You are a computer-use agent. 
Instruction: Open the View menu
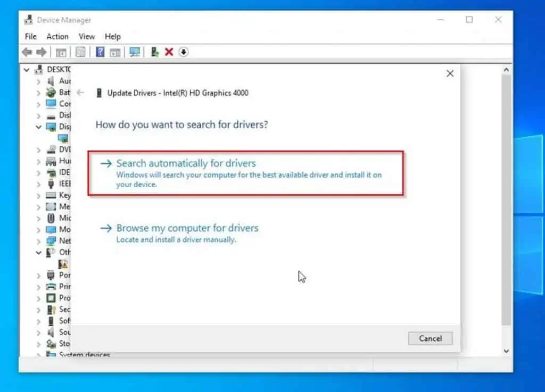[87, 37]
